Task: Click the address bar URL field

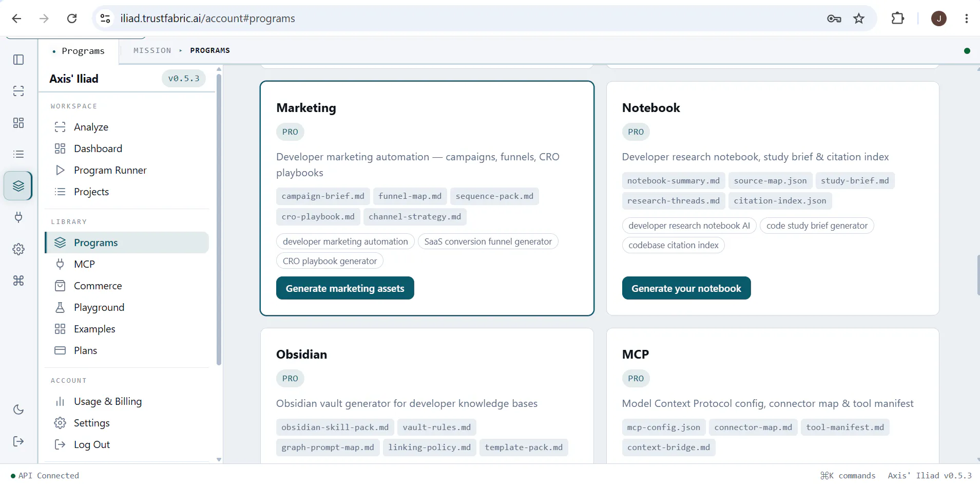Action: click(x=462, y=18)
